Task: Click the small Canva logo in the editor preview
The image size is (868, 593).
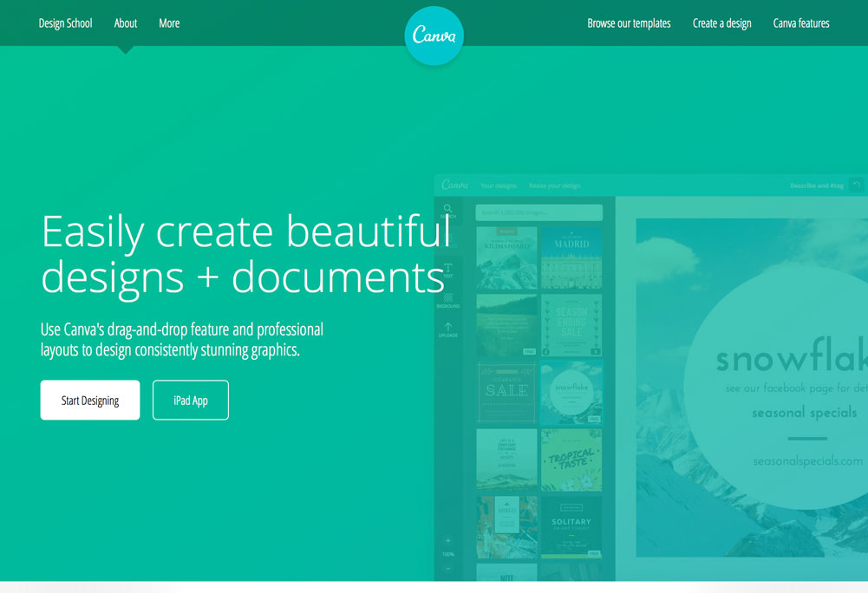Action: coord(454,185)
